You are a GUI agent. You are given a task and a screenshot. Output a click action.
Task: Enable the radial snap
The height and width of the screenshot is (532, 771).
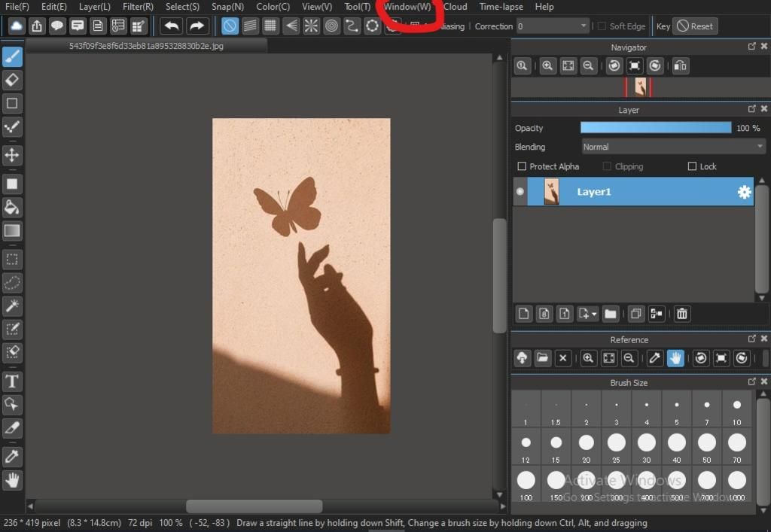coord(311,26)
